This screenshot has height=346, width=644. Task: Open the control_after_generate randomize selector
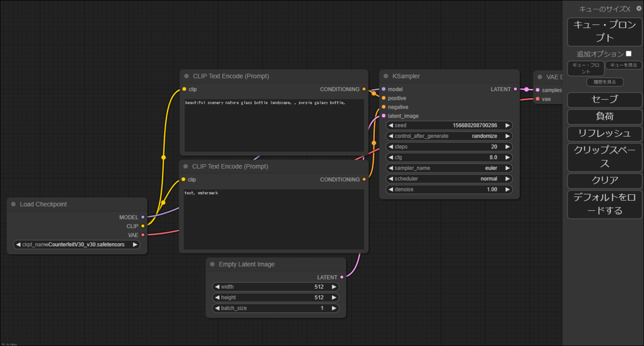click(449, 136)
